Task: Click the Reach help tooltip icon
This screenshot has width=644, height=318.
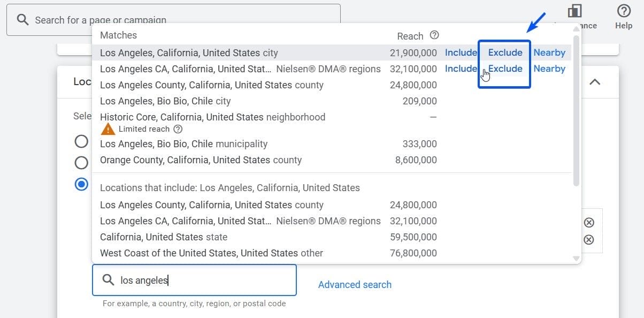Action: coord(434,35)
